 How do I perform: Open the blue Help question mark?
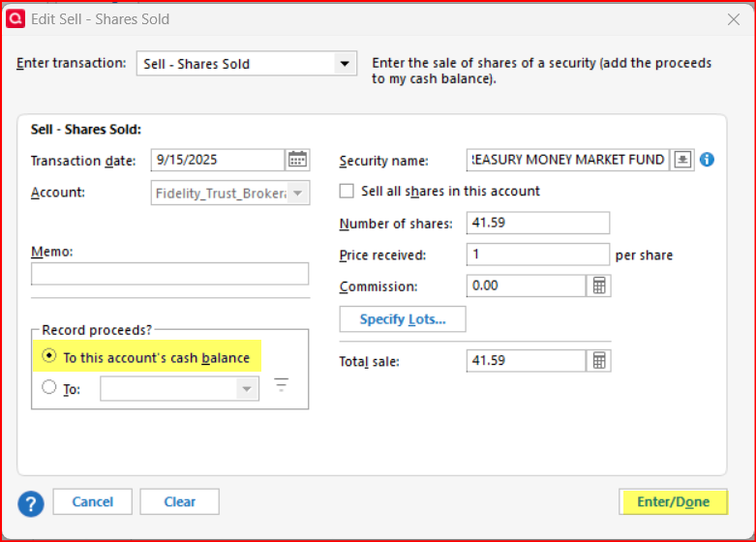[x=31, y=503]
